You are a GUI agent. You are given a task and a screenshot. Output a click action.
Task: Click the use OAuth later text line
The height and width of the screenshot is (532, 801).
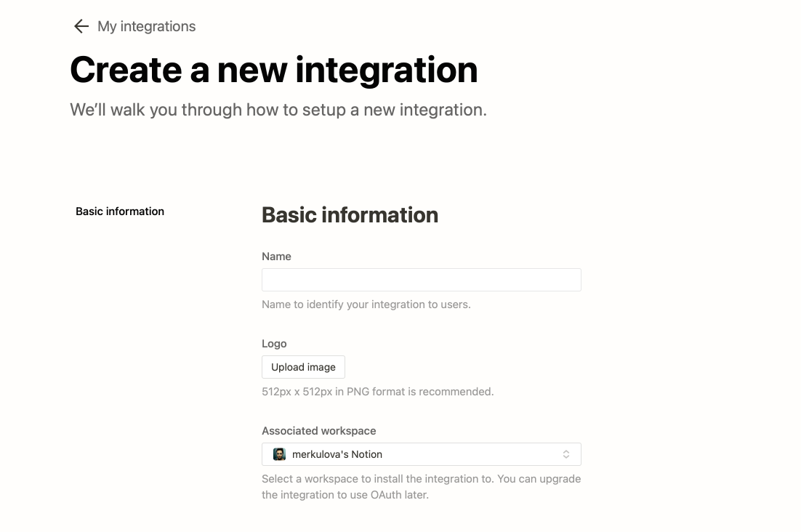345,495
